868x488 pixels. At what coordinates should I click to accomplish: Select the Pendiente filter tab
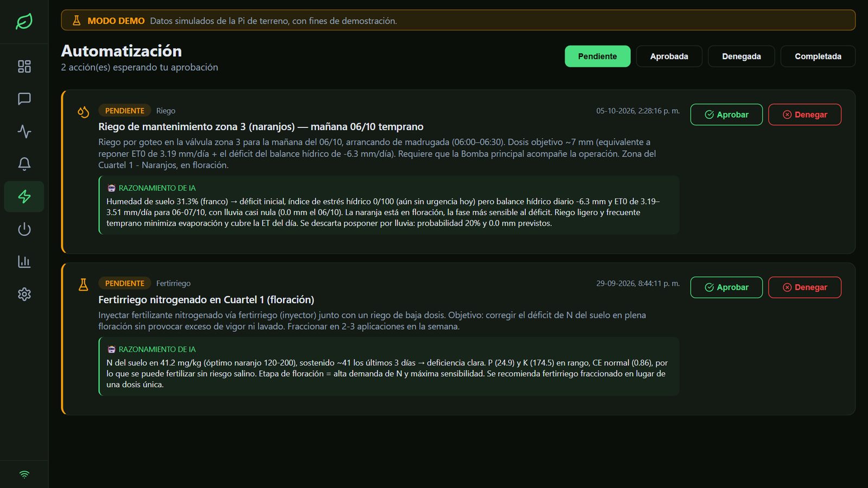[597, 56]
